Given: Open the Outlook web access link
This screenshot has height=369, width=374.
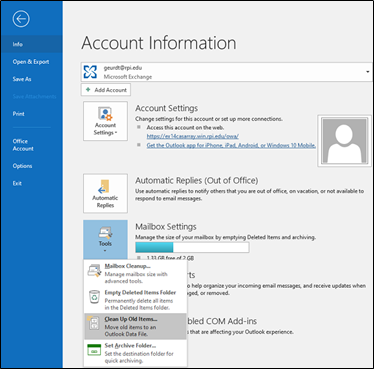Looking at the screenshot, I should point(193,136).
